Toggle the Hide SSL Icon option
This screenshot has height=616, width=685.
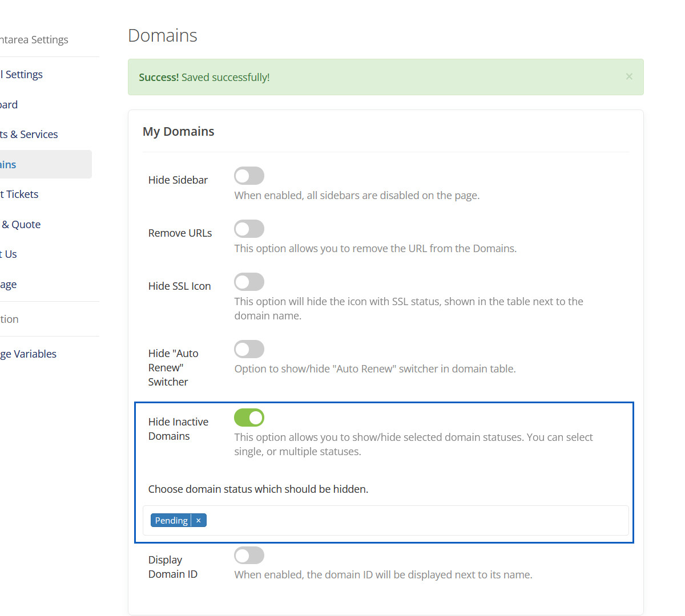(249, 282)
